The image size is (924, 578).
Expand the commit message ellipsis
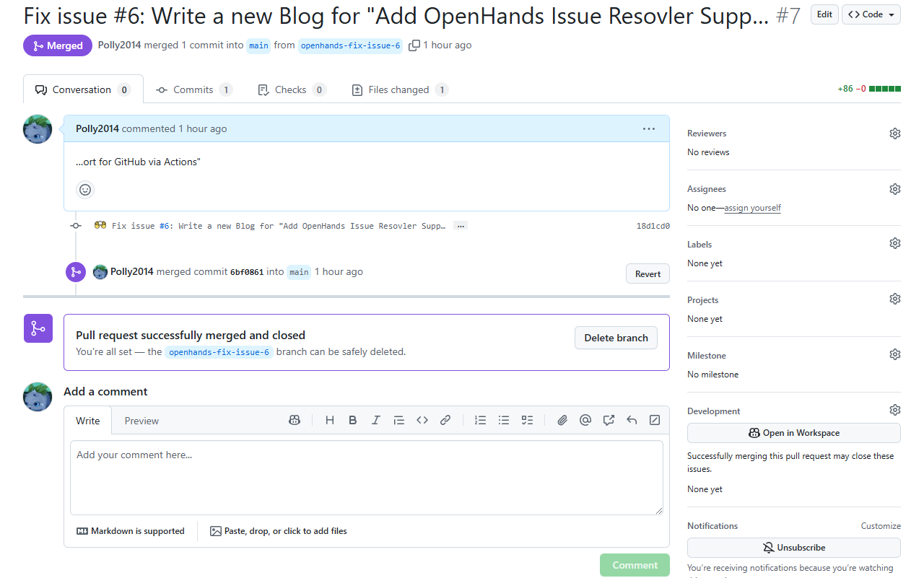pyautogui.click(x=461, y=226)
